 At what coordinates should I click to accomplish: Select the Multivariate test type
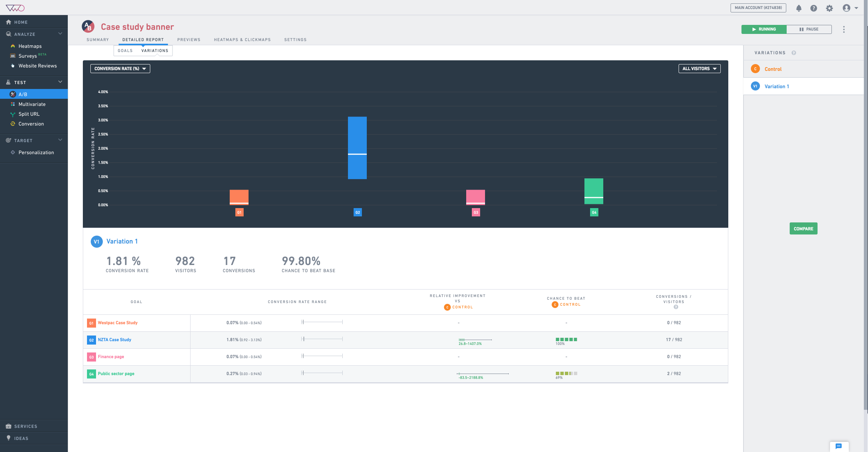click(32, 104)
